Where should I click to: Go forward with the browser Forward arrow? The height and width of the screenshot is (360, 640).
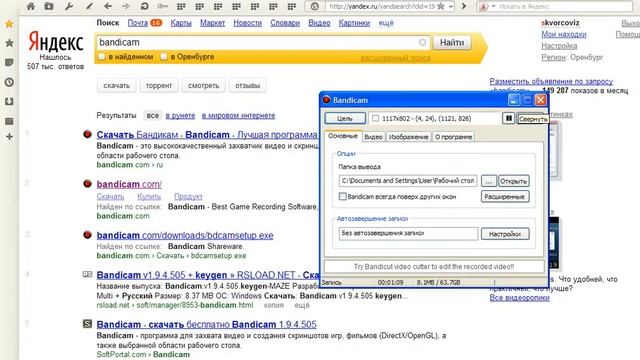[126, 6]
